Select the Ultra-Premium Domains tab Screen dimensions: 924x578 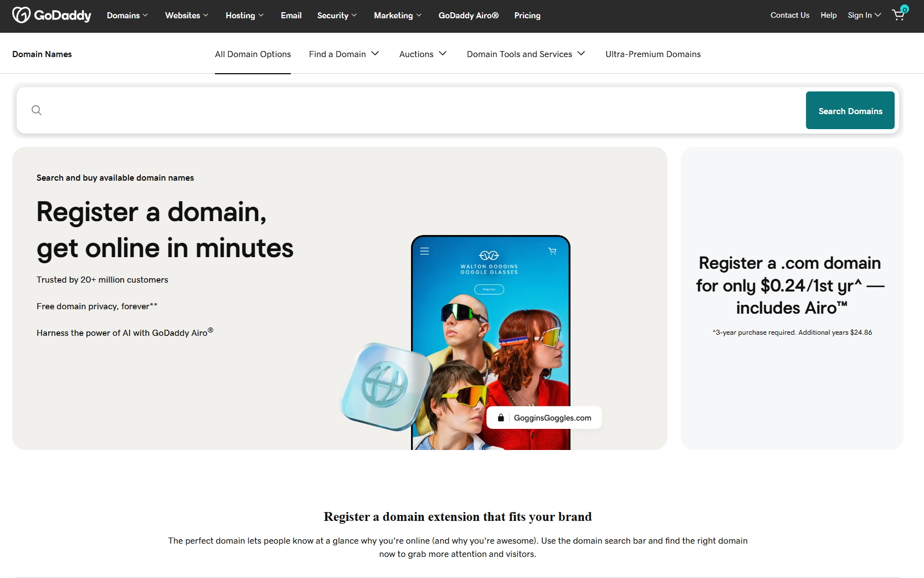point(653,54)
